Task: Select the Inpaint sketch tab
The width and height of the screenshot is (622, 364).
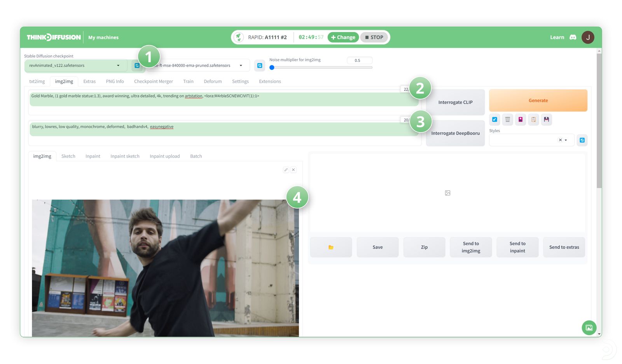Action: tap(125, 156)
